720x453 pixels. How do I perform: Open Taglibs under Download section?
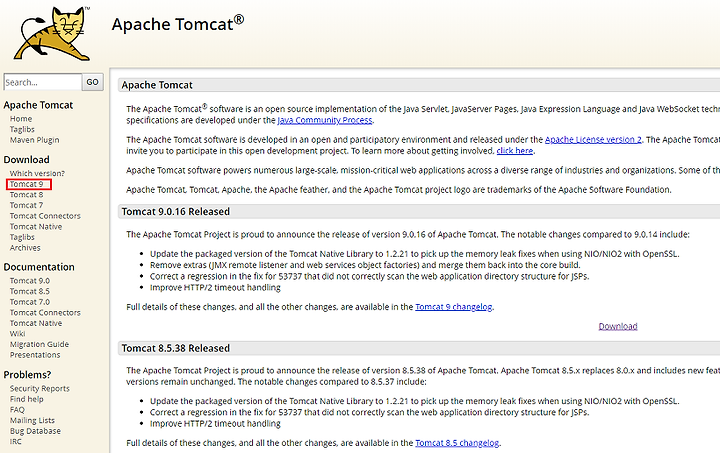coord(22,237)
